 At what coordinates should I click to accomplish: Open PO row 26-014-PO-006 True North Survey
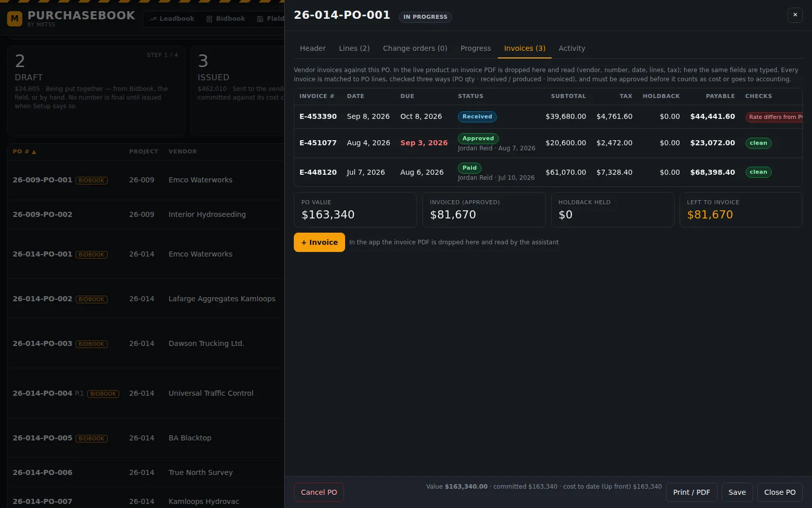[x=146, y=472]
